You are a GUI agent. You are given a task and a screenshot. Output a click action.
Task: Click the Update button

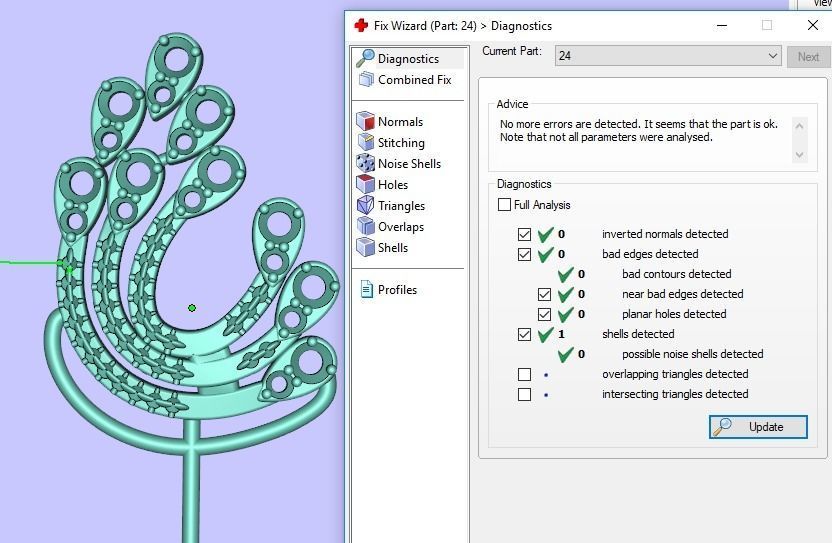click(758, 427)
